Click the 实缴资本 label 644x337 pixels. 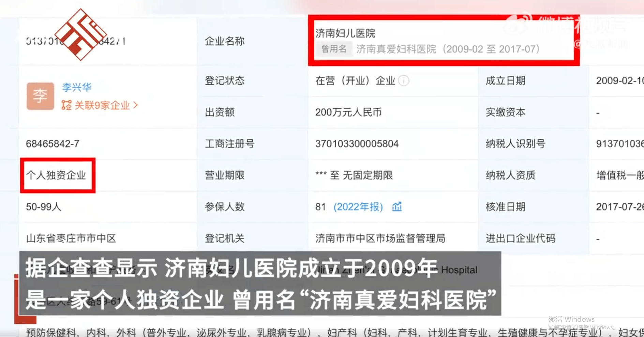click(505, 112)
